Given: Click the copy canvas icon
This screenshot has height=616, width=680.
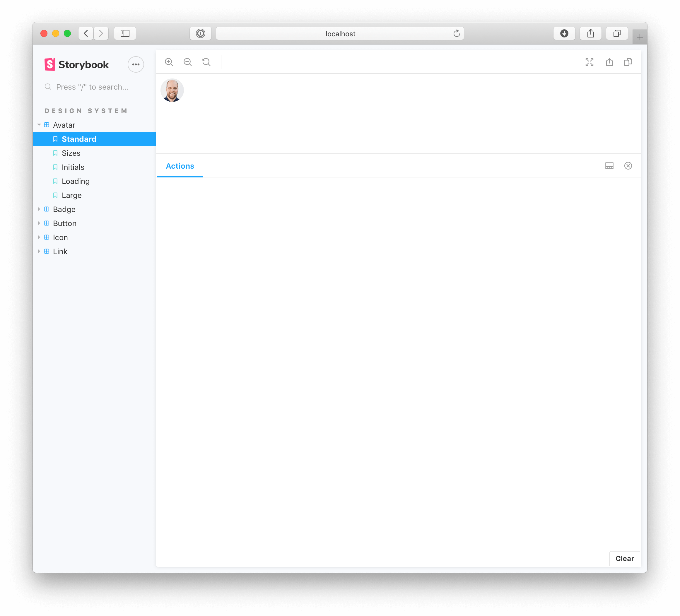Looking at the screenshot, I should [x=629, y=62].
